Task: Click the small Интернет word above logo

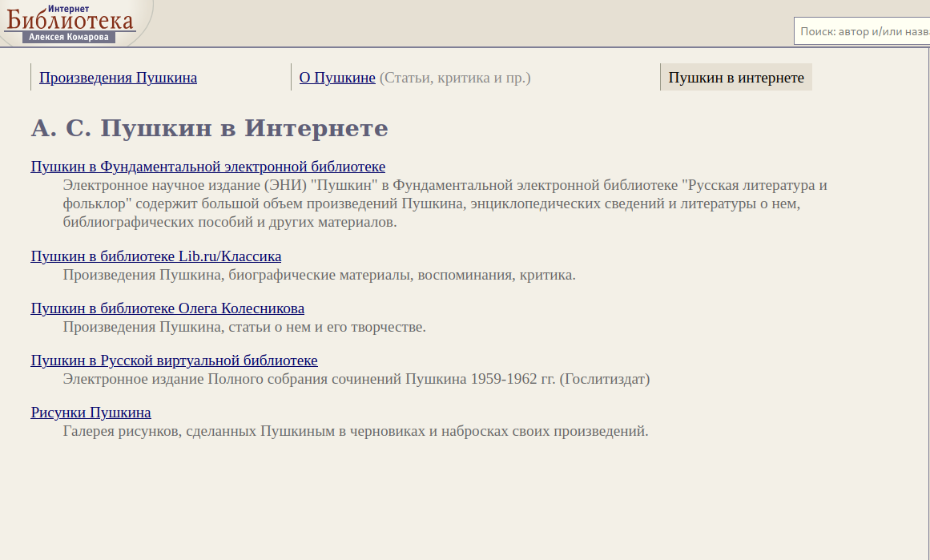Action: click(x=67, y=7)
